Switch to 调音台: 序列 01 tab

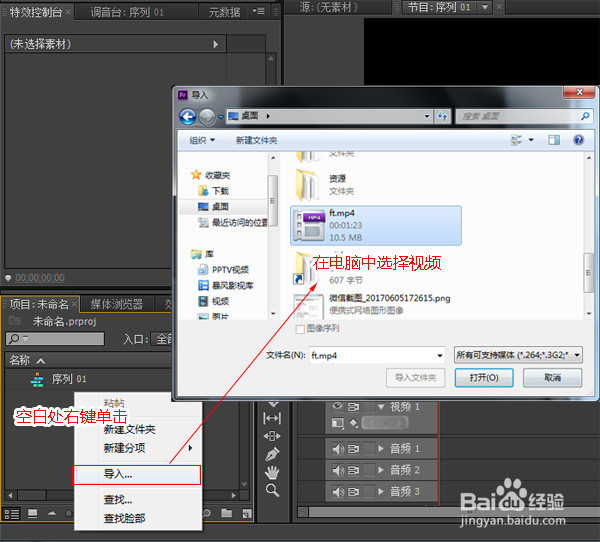pos(127,12)
